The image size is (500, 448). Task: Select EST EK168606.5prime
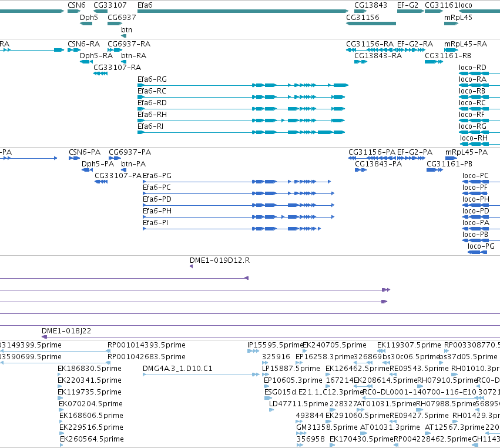point(91,416)
